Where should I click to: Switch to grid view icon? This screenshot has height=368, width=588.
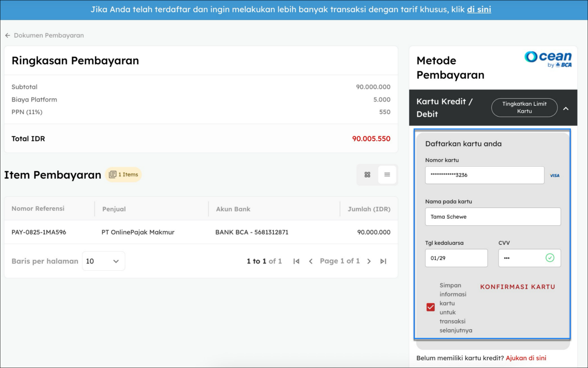click(x=367, y=174)
